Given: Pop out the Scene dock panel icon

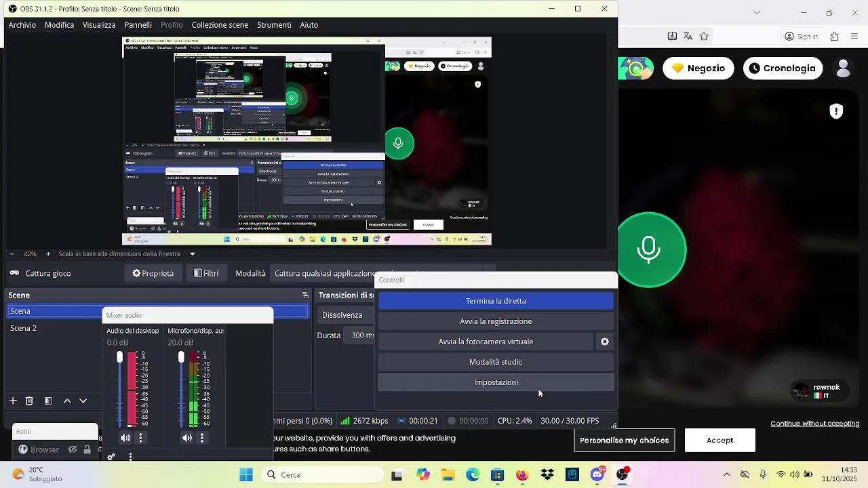Looking at the screenshot, I should pyautogui.click(x=305, y=295).
